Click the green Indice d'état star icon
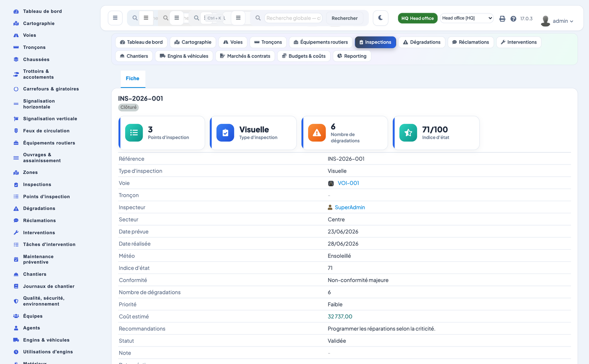Screen dimensions: 589x364 coord(408,133)
